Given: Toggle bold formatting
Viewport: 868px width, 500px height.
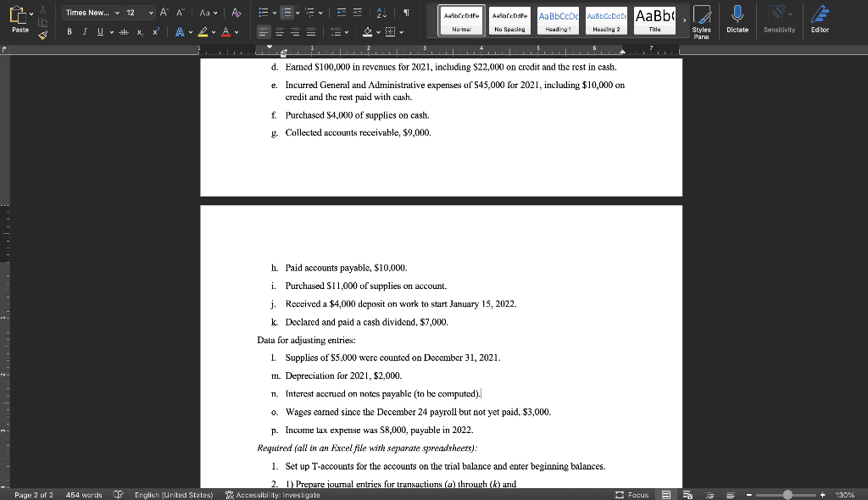Looking at the screenshot, I should coord(69,31).
